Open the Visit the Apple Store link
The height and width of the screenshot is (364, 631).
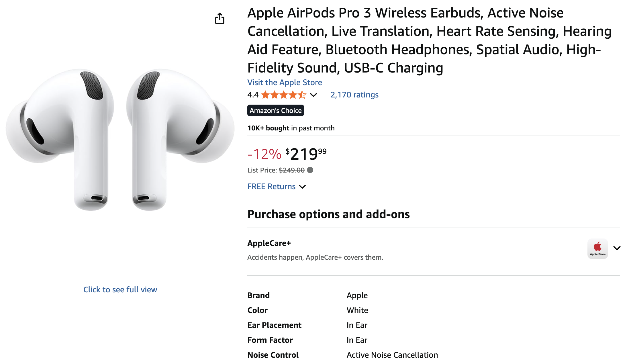point(285,82)
